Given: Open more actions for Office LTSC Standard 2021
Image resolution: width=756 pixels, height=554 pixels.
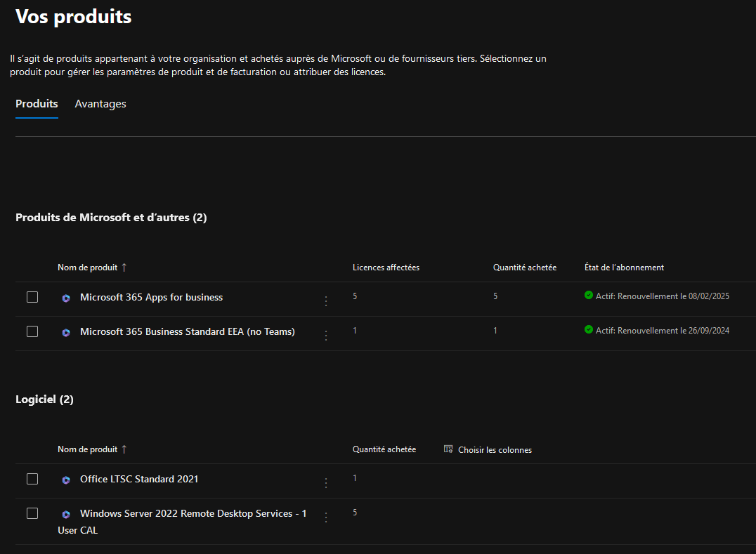Looking at the screenshot, I should pos(326,482).
